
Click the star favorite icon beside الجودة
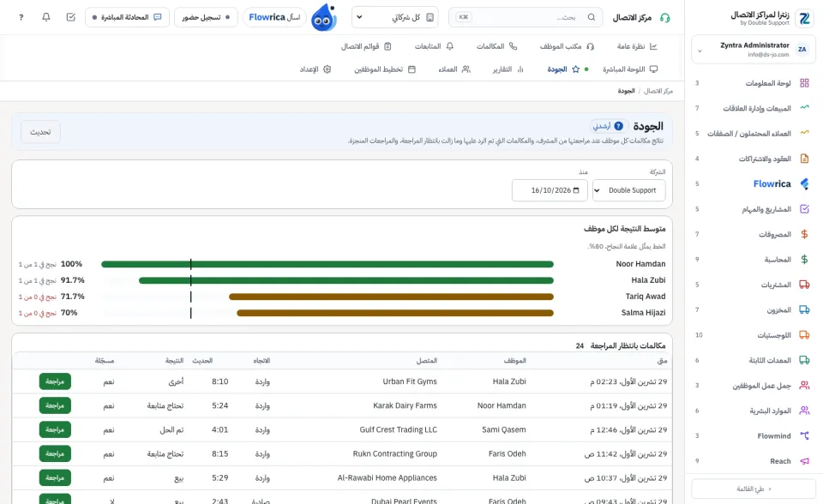(576, 69)
